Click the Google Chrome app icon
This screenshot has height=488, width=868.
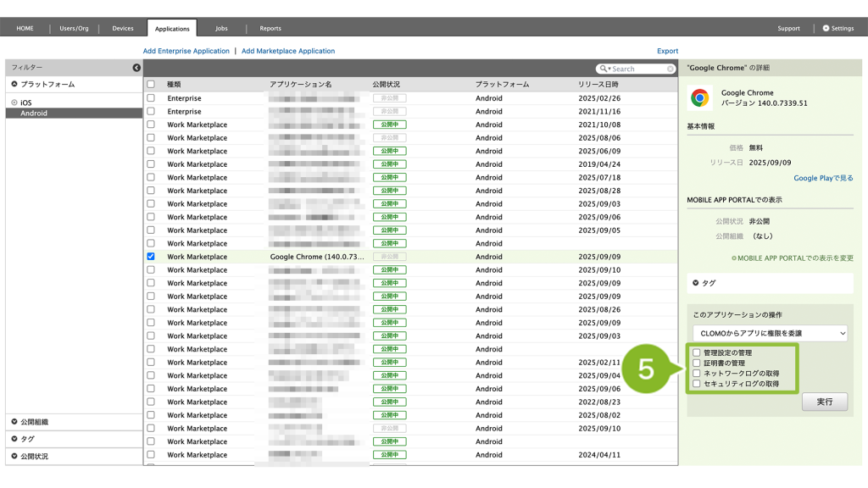tap(700, 97)
